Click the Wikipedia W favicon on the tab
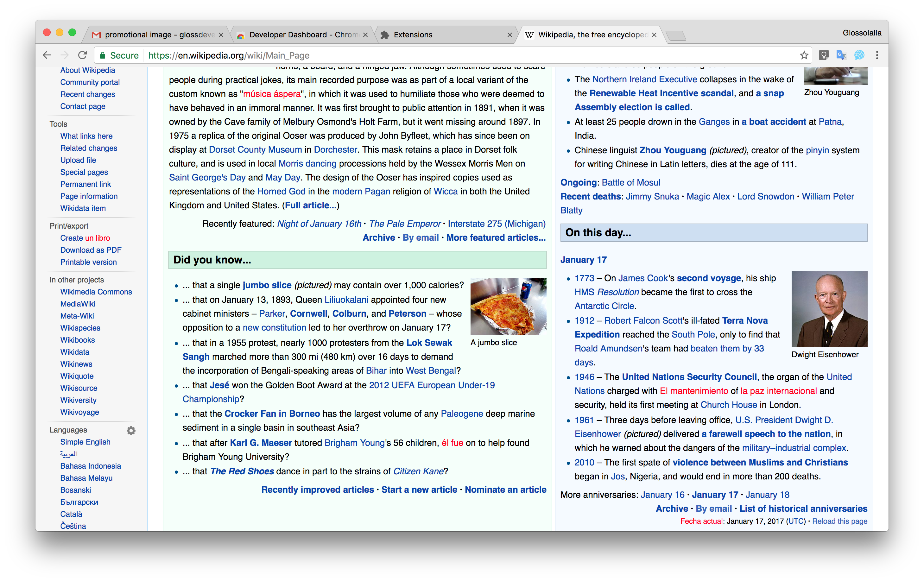Viewport: 924px width, 582px height. [529, 35]
